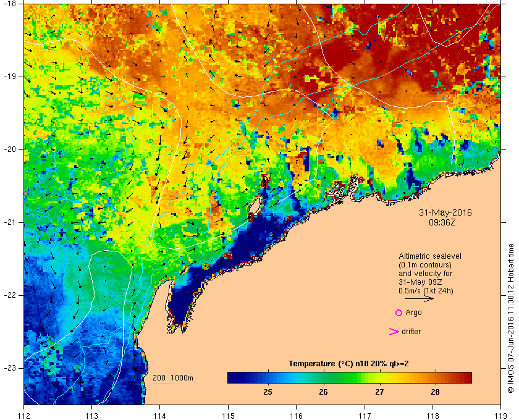Click the magenta Argo circle legend symbol
This screenshot has height=420, width=519.
399,313
